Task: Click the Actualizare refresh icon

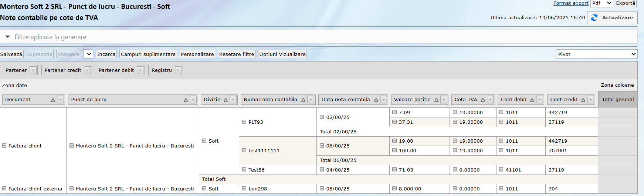Action: 594,18
